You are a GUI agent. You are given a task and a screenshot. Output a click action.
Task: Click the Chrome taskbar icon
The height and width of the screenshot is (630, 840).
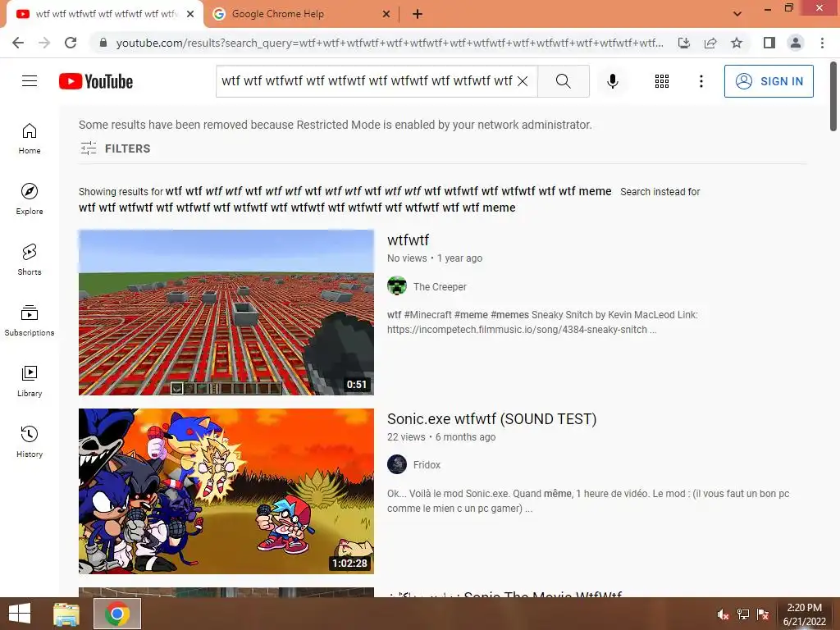tap(117, 614)
